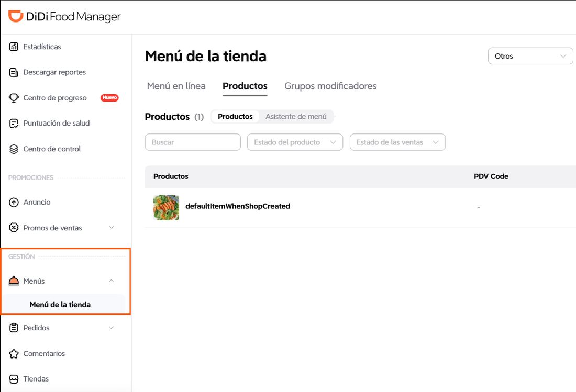Open Tiendas in the sidebar
The height and width of the screenshot is (392, 576).
point(36,379)
